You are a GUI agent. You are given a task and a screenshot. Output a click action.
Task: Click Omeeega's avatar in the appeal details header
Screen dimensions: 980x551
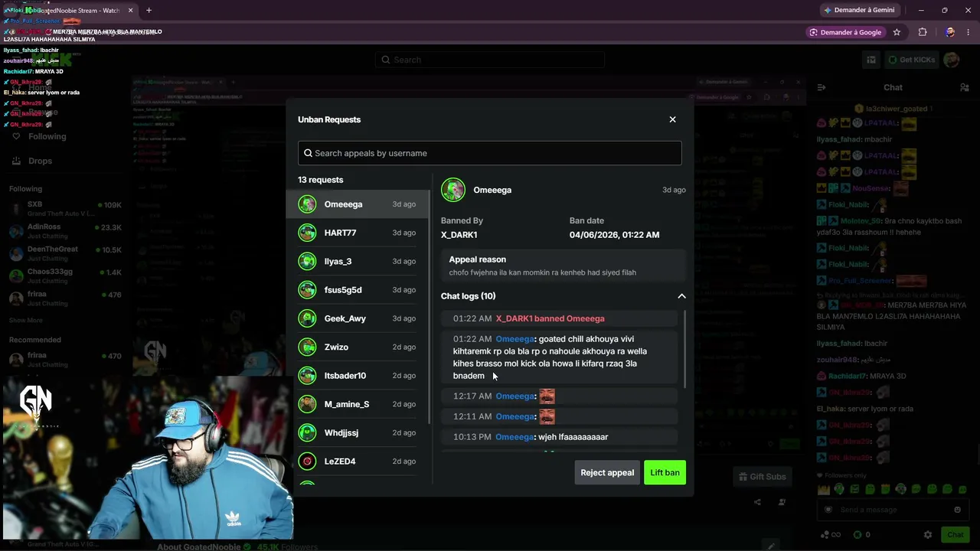click(x=453, y=190)
